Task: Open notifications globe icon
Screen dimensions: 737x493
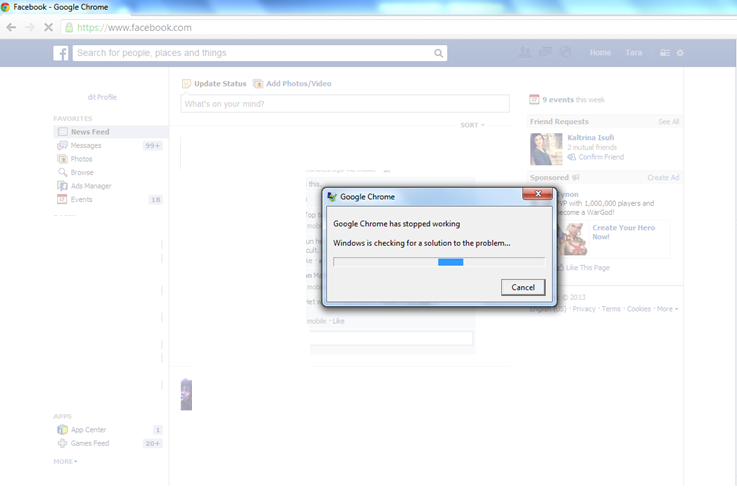Action: pyautogui.click(x=565, y=53)
